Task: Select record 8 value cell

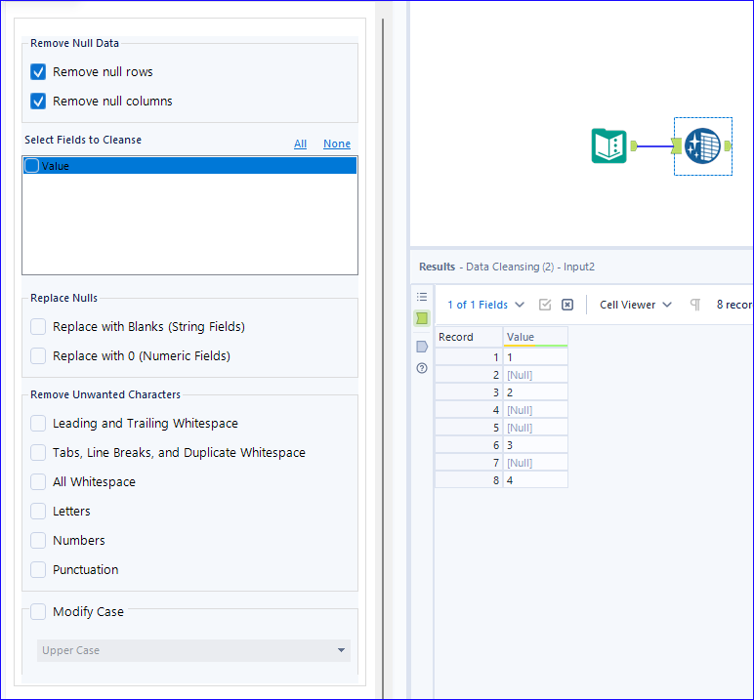Action: (x=535, y=479)
